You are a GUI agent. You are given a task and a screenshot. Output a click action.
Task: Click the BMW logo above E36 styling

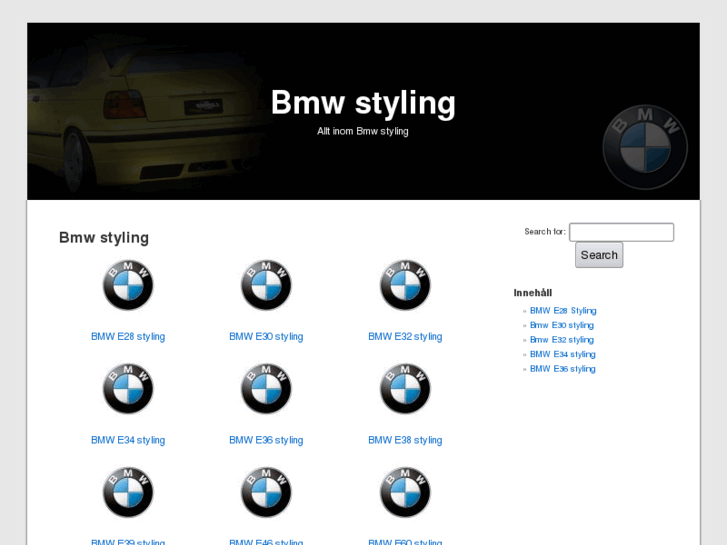click(x=266, y=389)
